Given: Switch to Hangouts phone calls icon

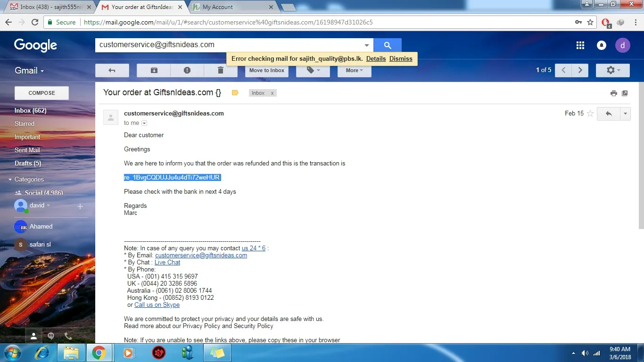Looking at the screenshot, I should [x=68, y=336].
